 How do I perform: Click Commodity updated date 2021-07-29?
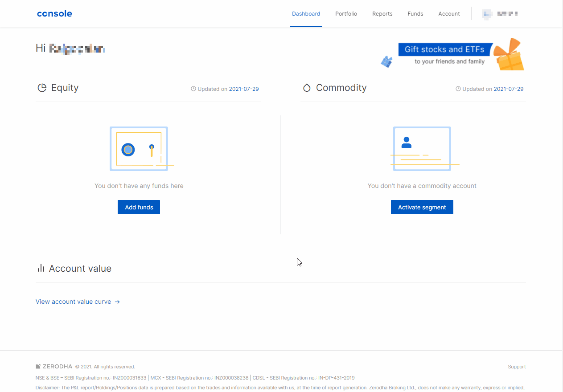pyautogui.click(x=509, y=89)
